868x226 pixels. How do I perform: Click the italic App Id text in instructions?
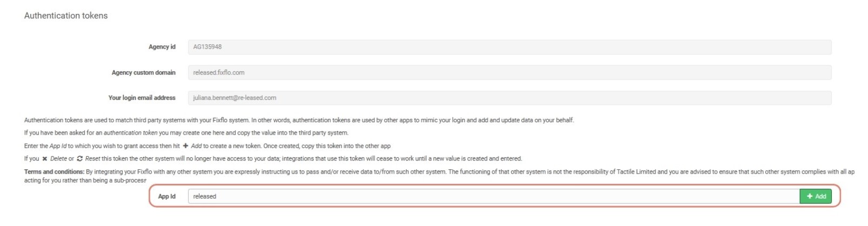[x=58, y=146]
